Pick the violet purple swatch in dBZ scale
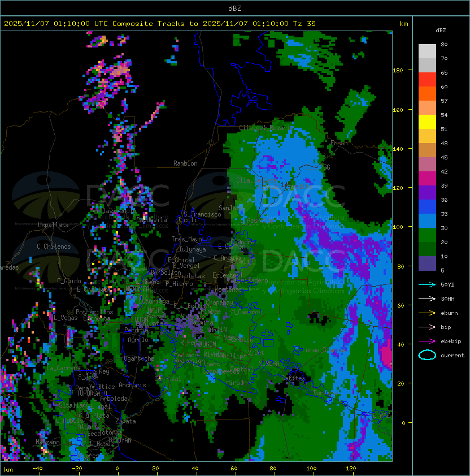Screen dimensions: 470x476 (427, 193)
